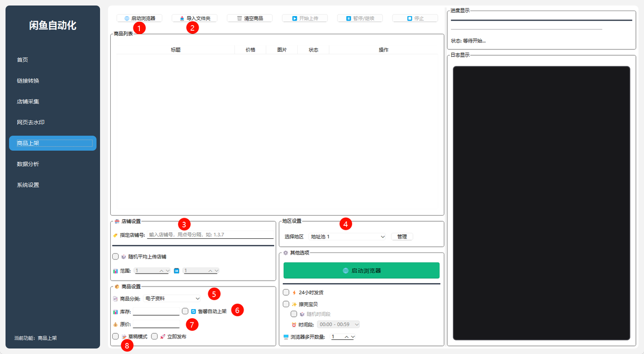Screen dimensions: 644x354
Task: Open the 时间段 dropdown showing 00:00 - 00:59
Action: pyautogui.click(x=338, y=325)
